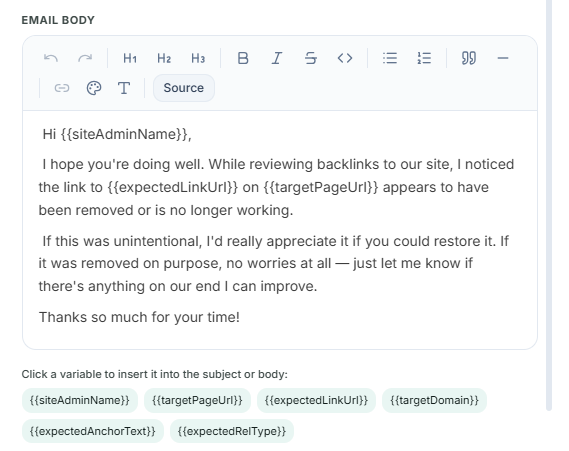Insert a numbered list
This screenshot has width=569, height=451.
pos(424,58)
